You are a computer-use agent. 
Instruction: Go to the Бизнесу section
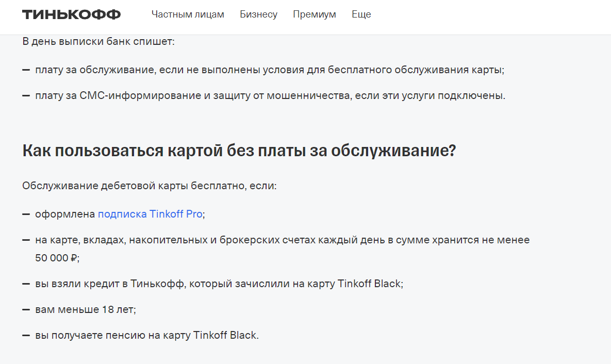(x=258, y=14)
